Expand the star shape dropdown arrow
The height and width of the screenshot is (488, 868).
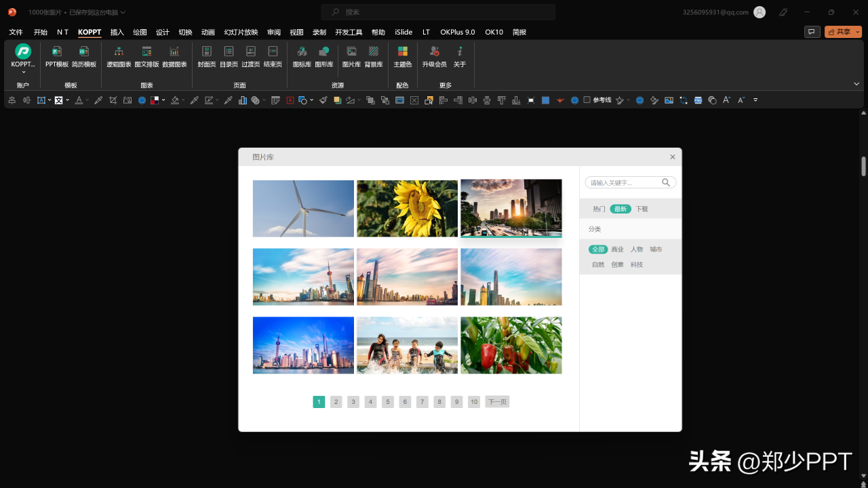pyautogui.click(x=629, y=100)
